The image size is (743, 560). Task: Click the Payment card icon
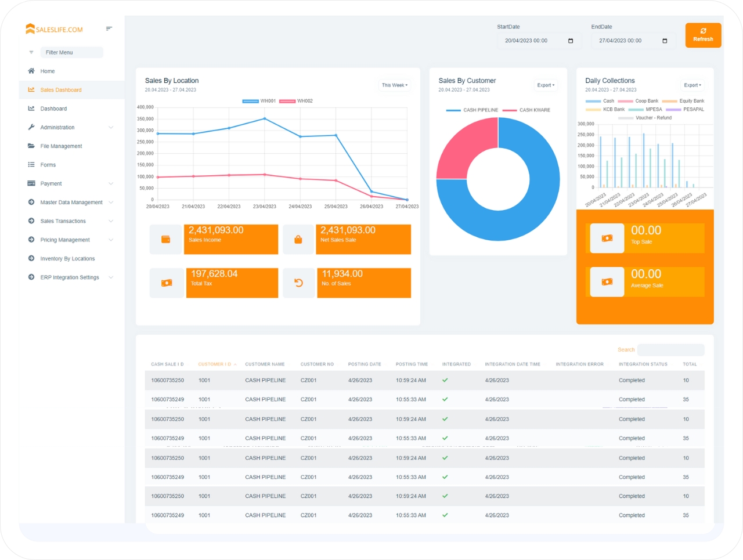pos(31,183)
